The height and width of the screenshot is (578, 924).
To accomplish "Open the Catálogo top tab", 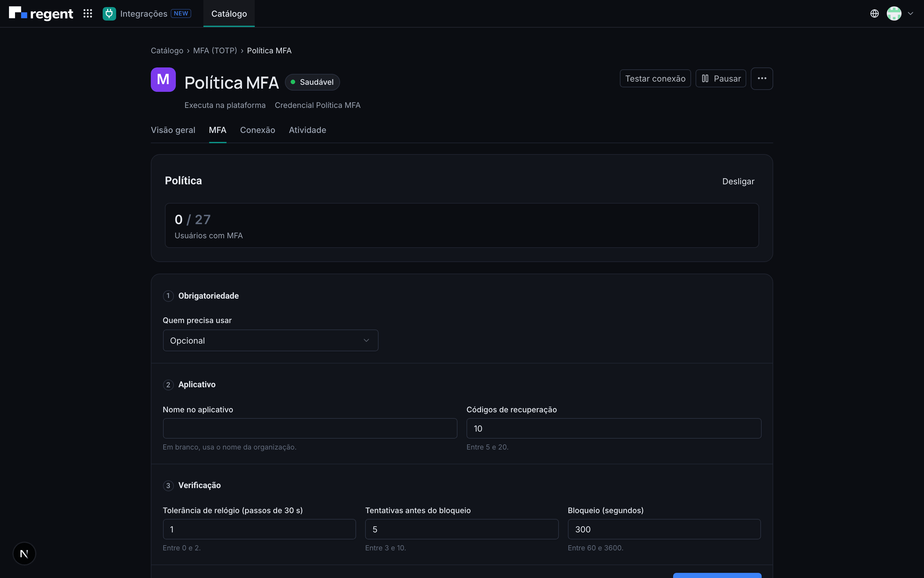I will pyautogui.click(x=229, y=14).
